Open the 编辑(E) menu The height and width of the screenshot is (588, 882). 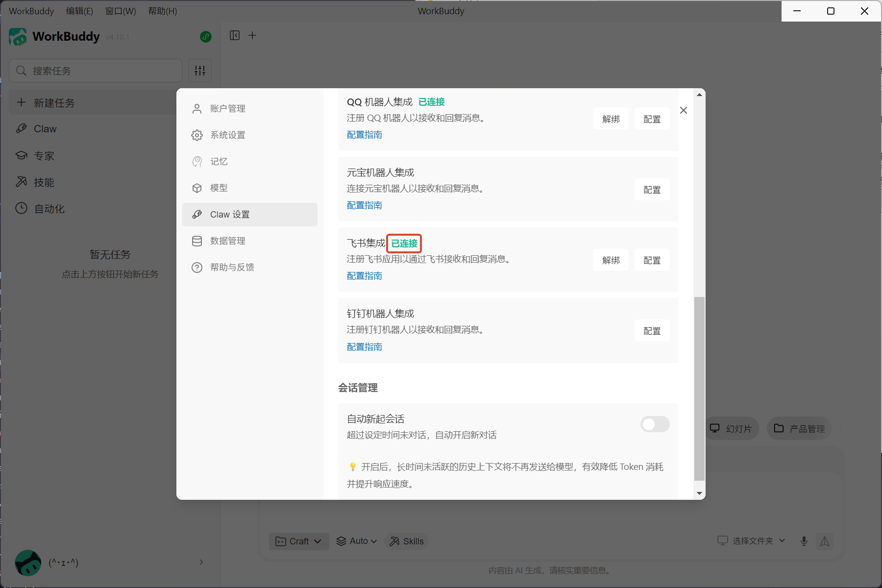[x=79, y=11]
